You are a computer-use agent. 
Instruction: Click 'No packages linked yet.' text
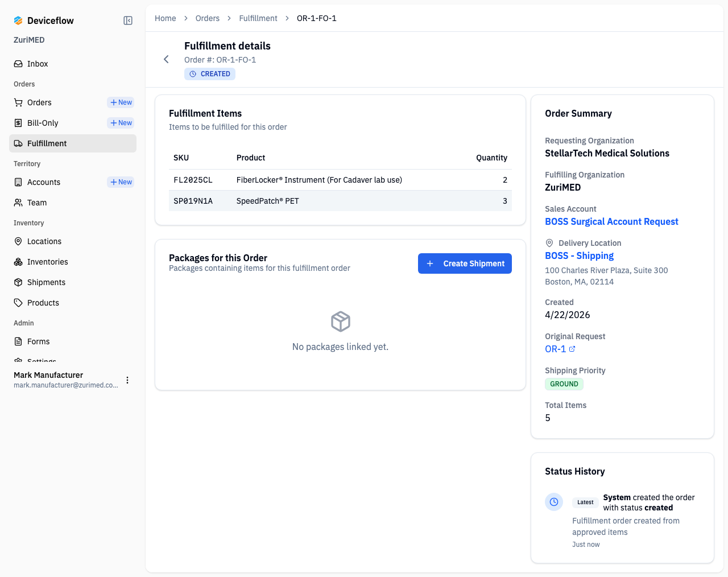tap(340, 347)
